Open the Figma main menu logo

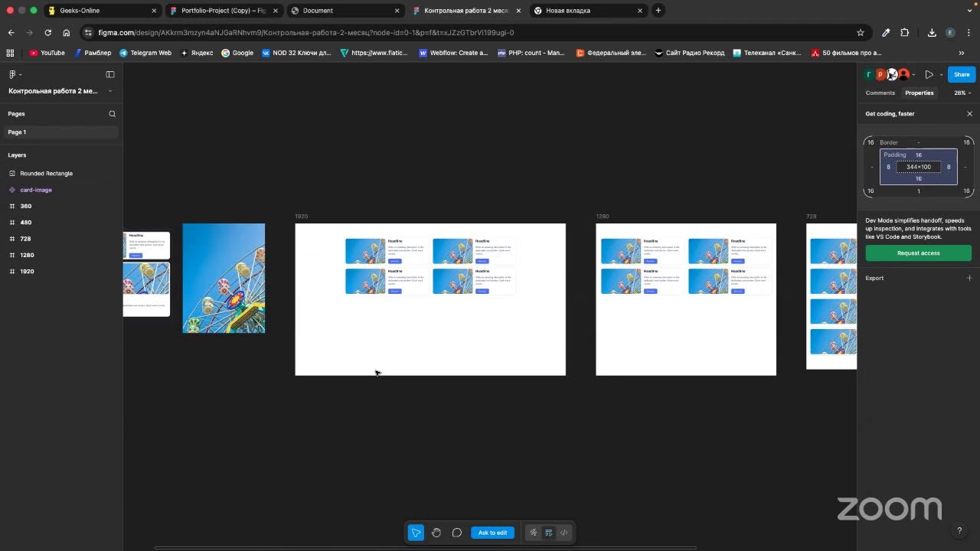pyautogui.click(x=12, y=74)
